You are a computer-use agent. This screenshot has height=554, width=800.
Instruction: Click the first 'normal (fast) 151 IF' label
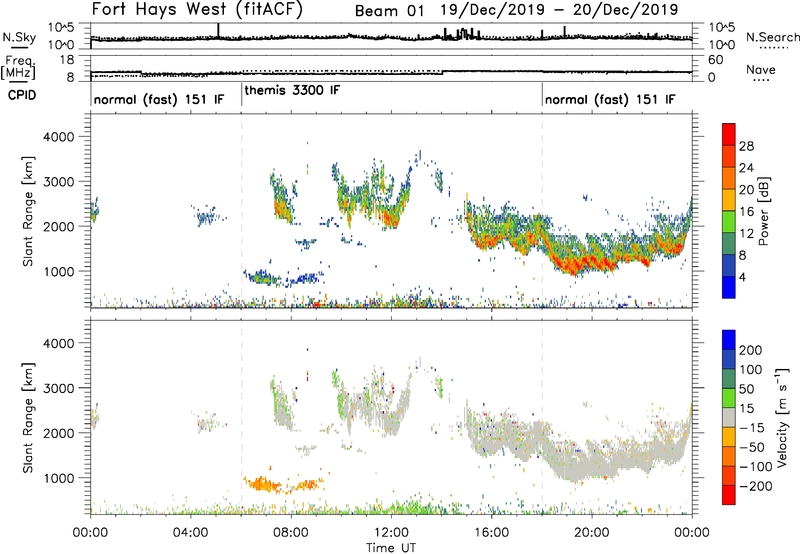[x=159, y=99]
